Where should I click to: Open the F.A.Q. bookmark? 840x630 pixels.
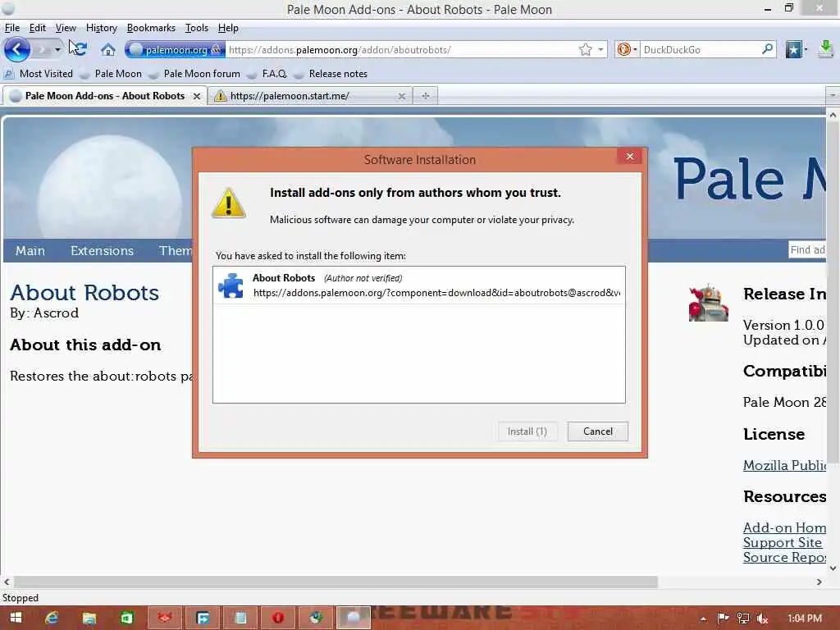(x=267, y=73)
